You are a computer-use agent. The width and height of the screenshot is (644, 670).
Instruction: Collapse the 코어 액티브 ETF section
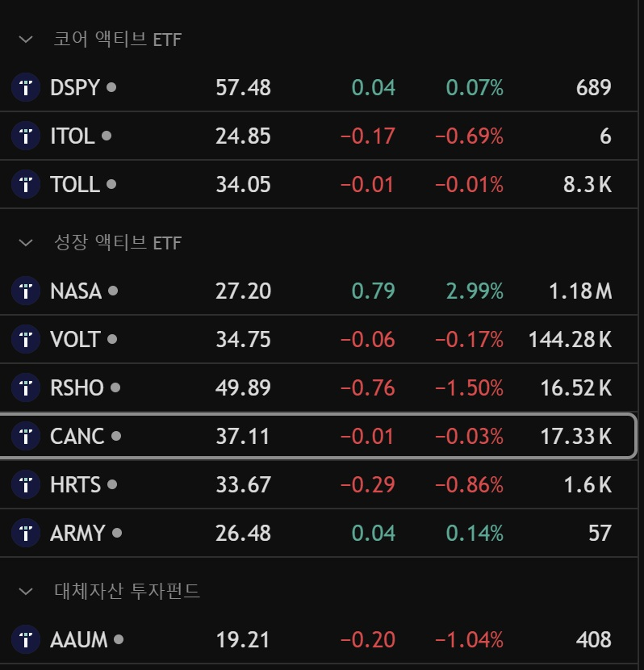26,40
